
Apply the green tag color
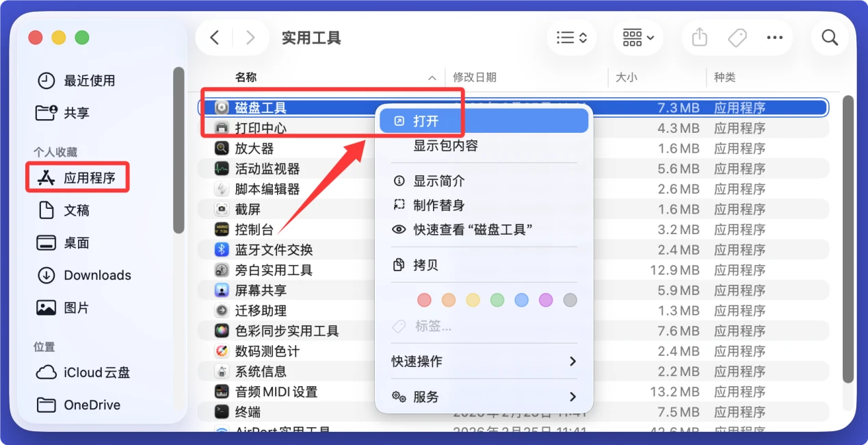pos(497,300)
